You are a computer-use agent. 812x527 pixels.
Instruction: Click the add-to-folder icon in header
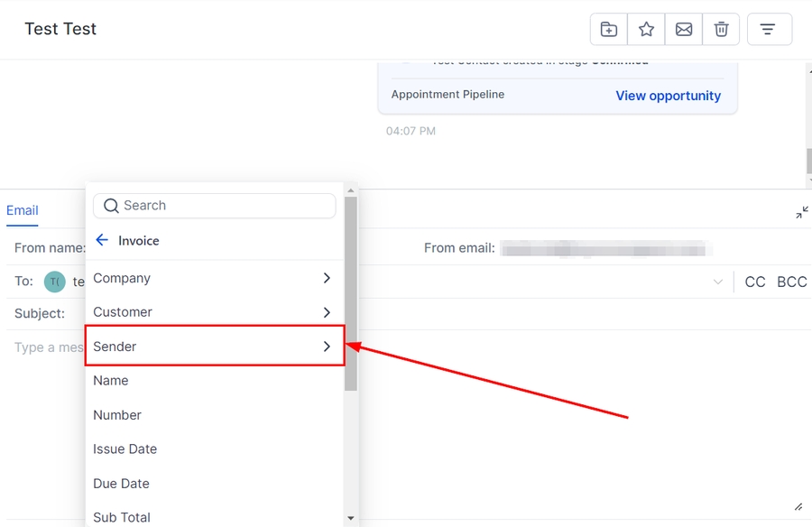tap(609, 30)
